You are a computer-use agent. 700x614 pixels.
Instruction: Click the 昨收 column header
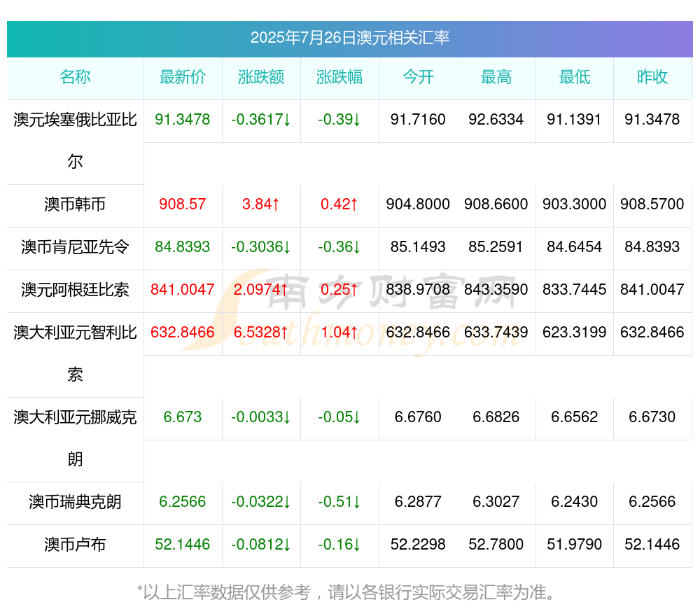click(652, 77)
